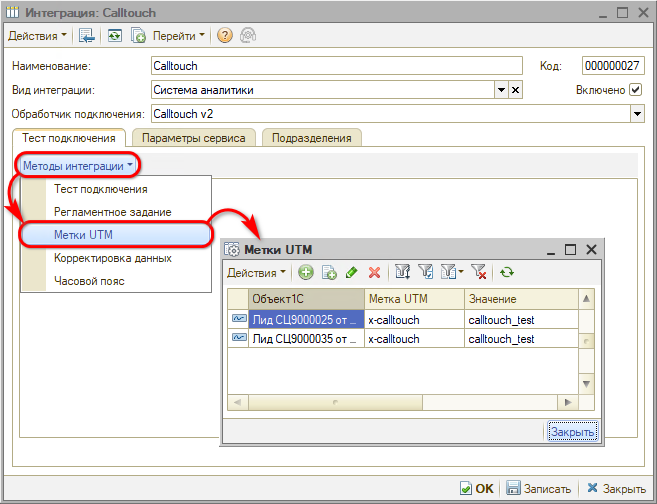Open the Методы интеграции menu
657x504 pixels.
click(78, 165)
